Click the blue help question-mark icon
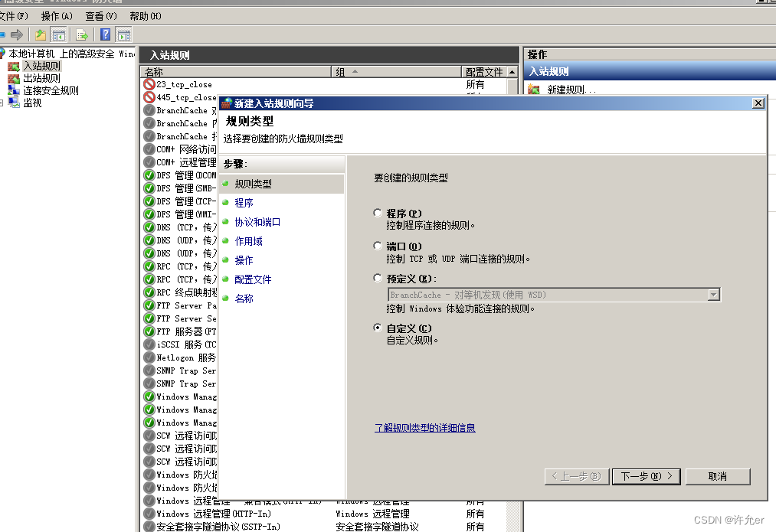 click(106, 34)
